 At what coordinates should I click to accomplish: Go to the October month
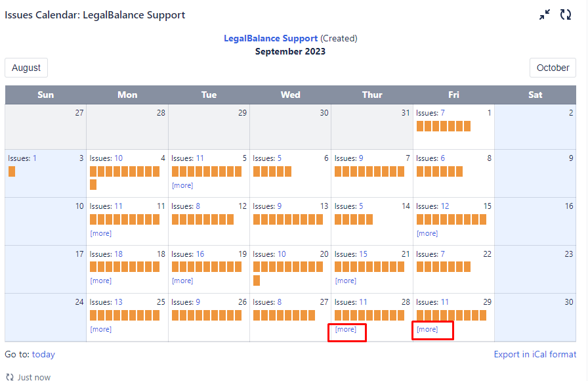[553, 68]
